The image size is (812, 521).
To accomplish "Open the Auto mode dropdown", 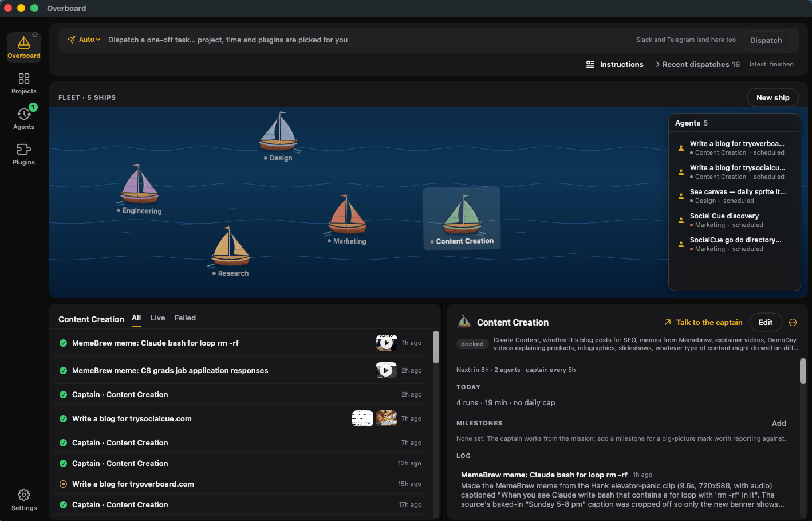I will click(x=85, y=40).
